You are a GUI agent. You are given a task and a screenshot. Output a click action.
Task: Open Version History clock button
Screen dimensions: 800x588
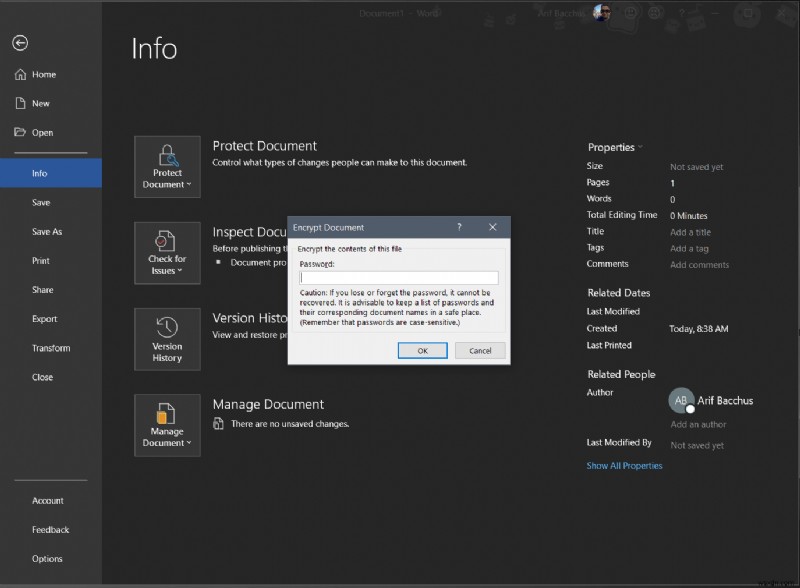pos(167,339)
